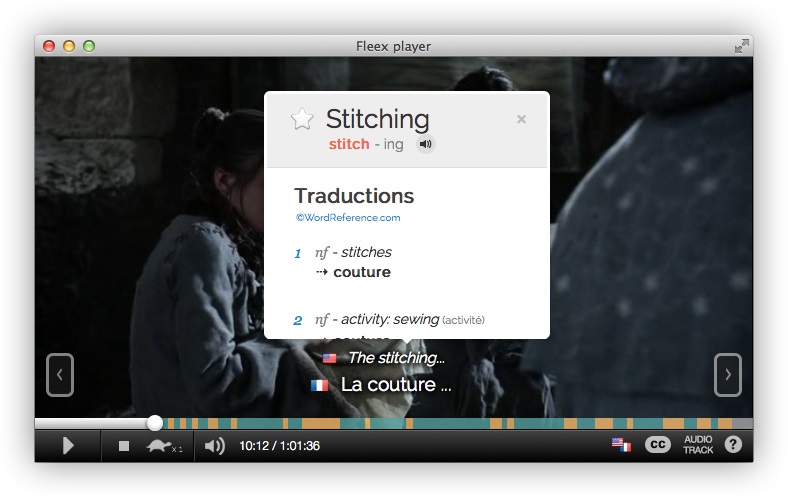Open the WordReference.com link
The width and height of the screenshot is (788, 497).
(x=348, y=218)
